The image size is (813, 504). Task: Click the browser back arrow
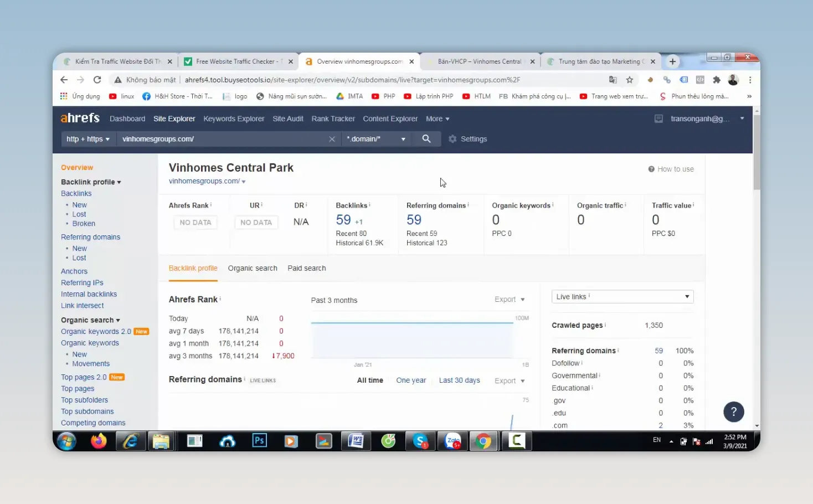coord(64,80)
